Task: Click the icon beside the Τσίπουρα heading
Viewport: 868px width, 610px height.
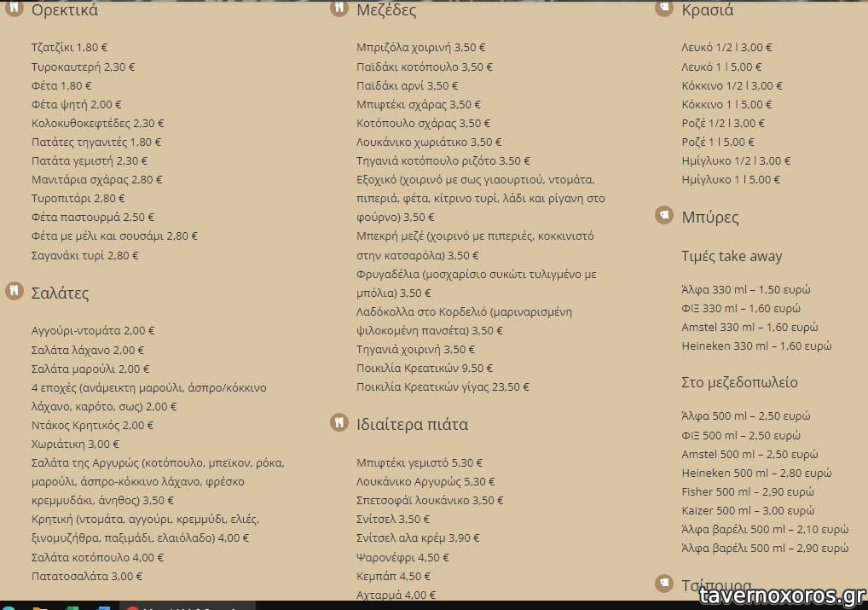Action: (663, 584)
